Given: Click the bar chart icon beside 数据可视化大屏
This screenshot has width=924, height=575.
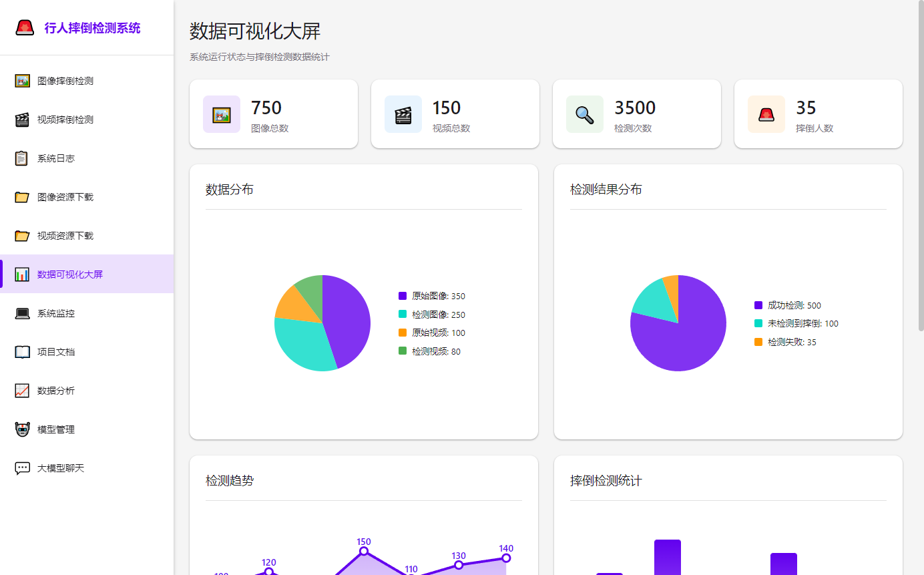Looking at the screenshot, I should point(22,274).
